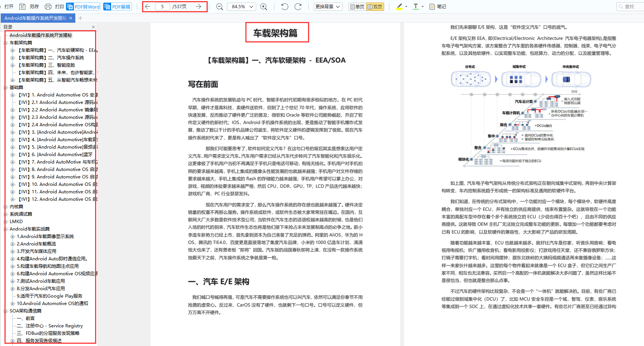The width and height of the screenshot is (644, 346).
Task: Open outline item 1.Android车载图像显示系统
Action: click(45, 237)
